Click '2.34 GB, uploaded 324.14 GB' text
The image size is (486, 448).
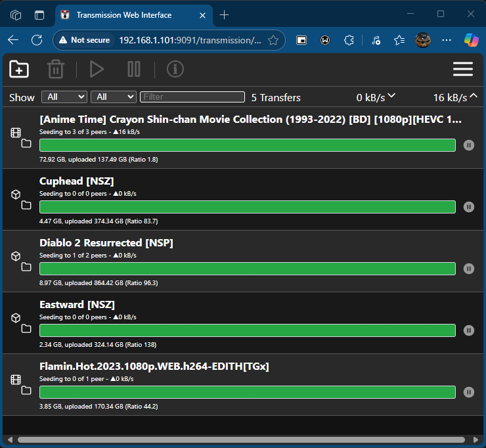(x=81, y=344)
